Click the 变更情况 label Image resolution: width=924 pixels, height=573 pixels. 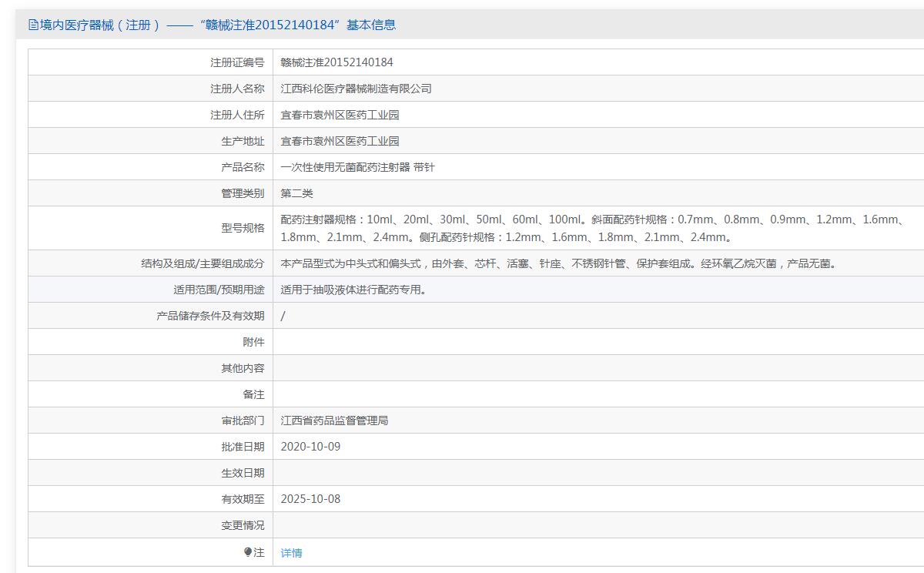pos(243,525)
